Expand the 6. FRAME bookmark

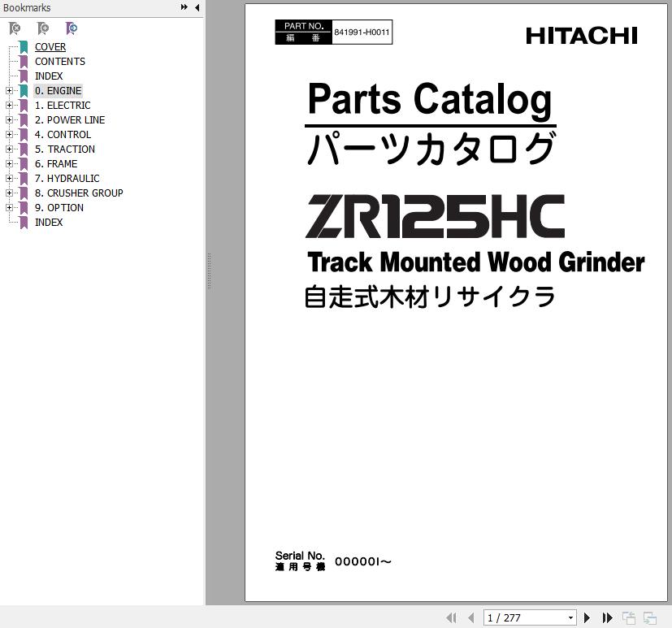[x=9, y=163]
